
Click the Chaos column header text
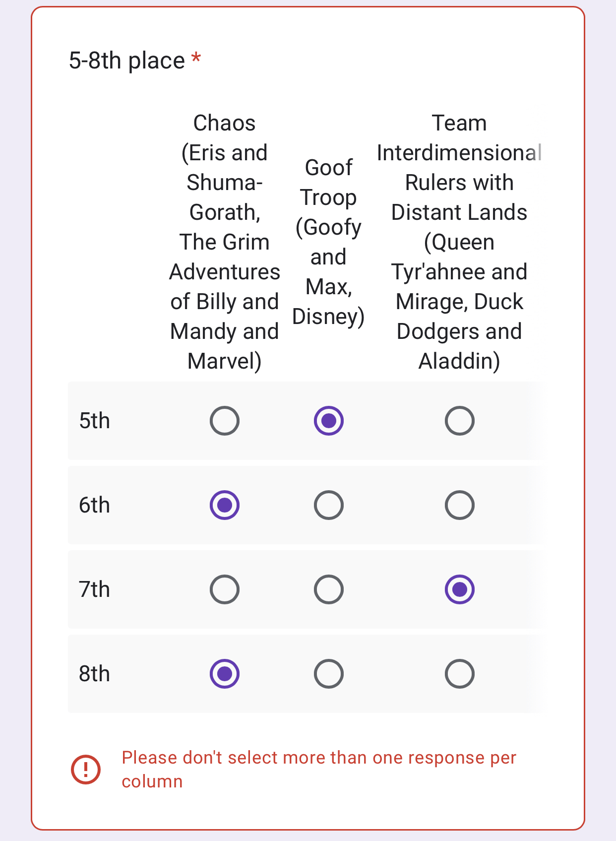(x=225, y=242)
